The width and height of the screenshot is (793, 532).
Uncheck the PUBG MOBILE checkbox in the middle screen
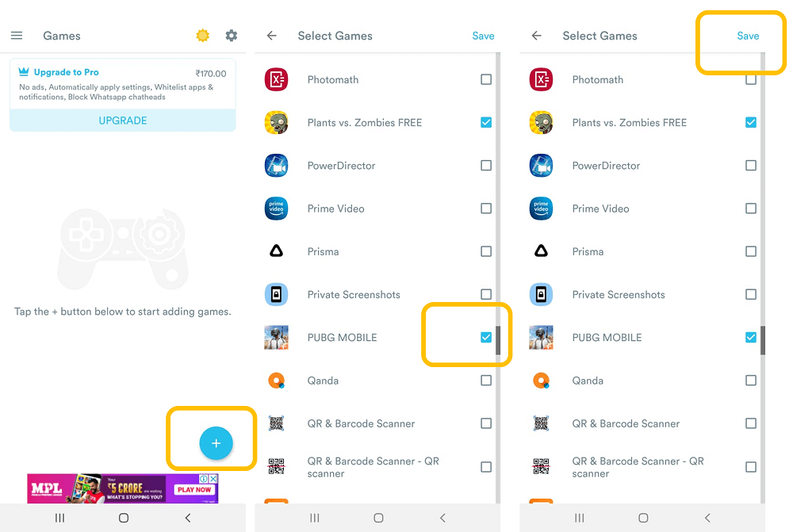pyautogui.click(x=486, y=337)
